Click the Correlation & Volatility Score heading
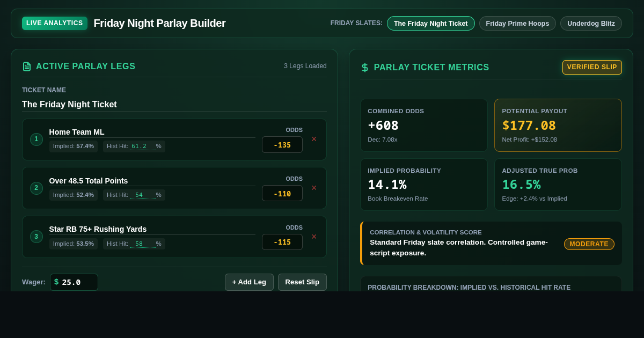644x338 pixels. (426, 232)
